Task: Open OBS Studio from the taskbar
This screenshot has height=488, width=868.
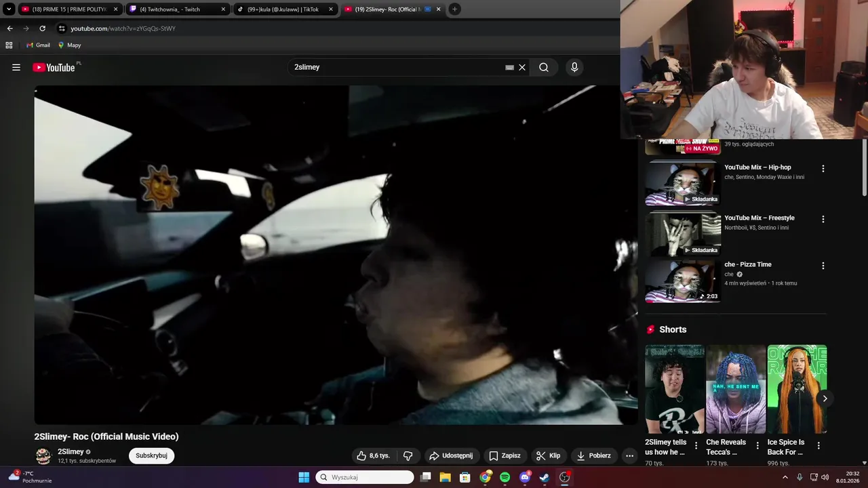Action: pyautogui.click(x=564, y=477)
